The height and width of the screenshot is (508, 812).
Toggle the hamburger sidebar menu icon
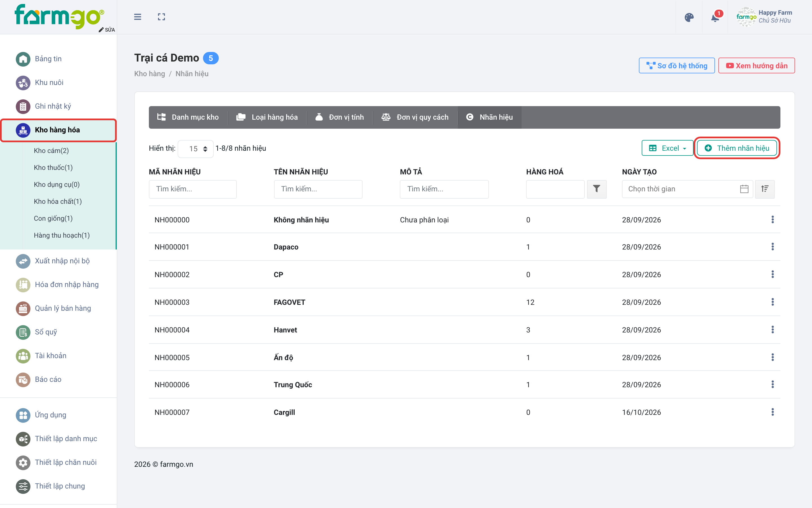(x=138, y=17)
